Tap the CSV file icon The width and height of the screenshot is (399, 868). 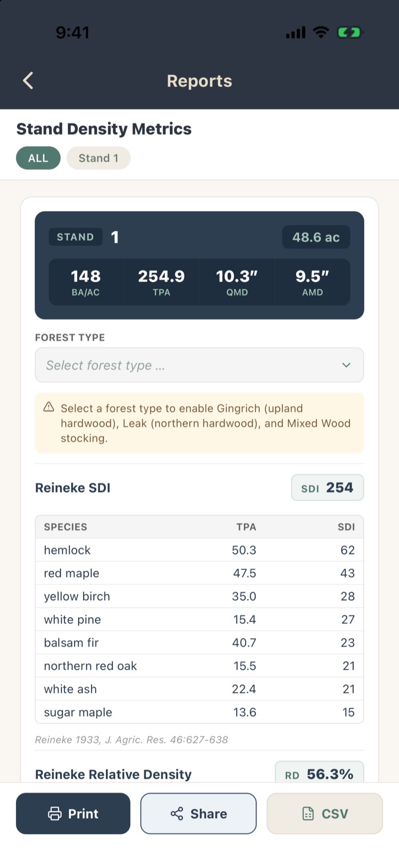pos(308,814)
